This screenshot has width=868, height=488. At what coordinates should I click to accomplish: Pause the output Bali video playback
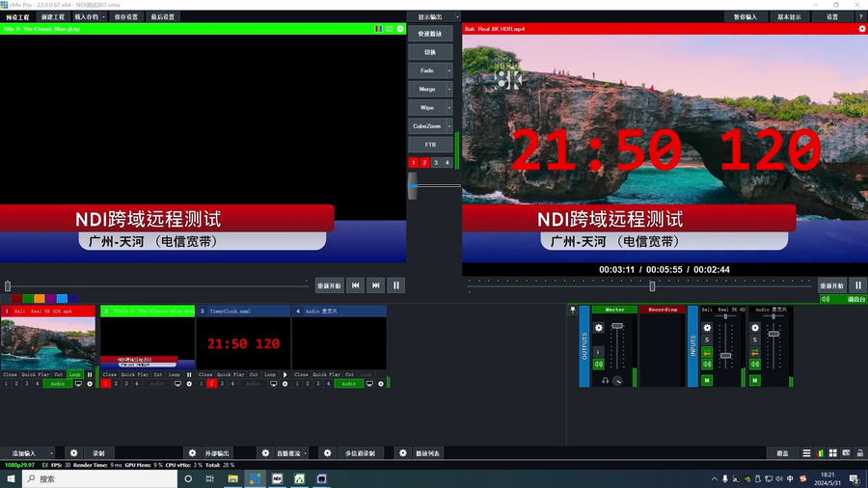click(x=856, y=285)
